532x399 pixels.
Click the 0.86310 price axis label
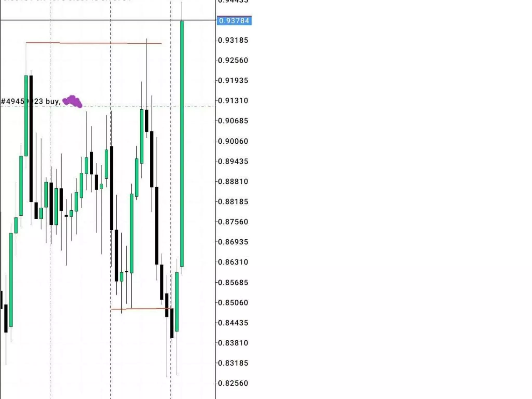click(x=233, y=262)
